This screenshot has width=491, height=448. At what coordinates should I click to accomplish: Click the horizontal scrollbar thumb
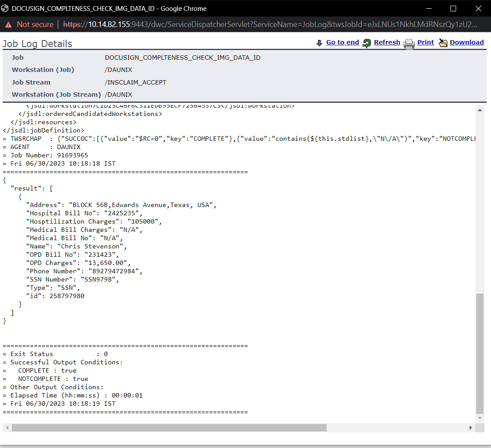169,428
